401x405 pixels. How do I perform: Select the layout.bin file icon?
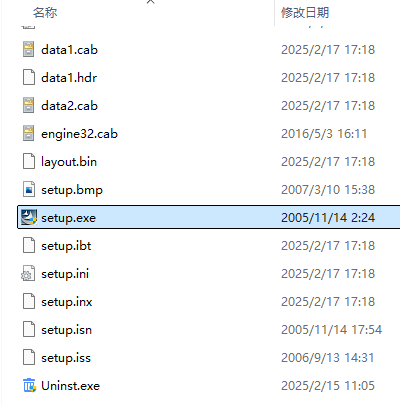pos(29,162)
